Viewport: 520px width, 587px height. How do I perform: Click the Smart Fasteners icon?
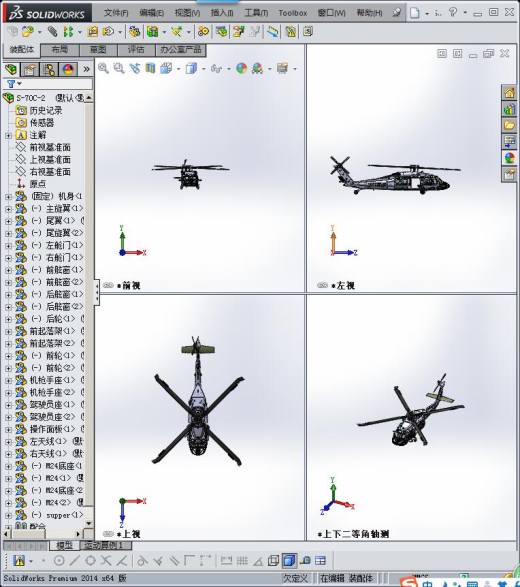pyautogui.click(x=92, y=32)
